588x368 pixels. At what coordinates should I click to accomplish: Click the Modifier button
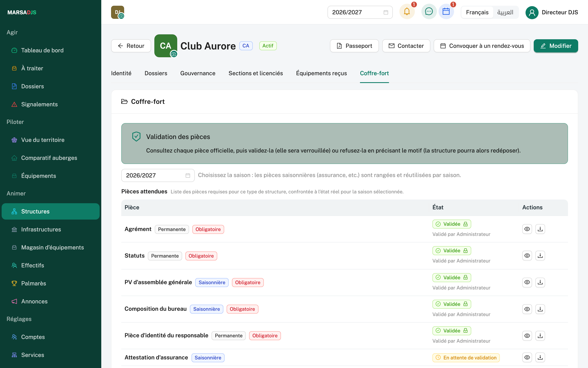(x=556, y=46)
